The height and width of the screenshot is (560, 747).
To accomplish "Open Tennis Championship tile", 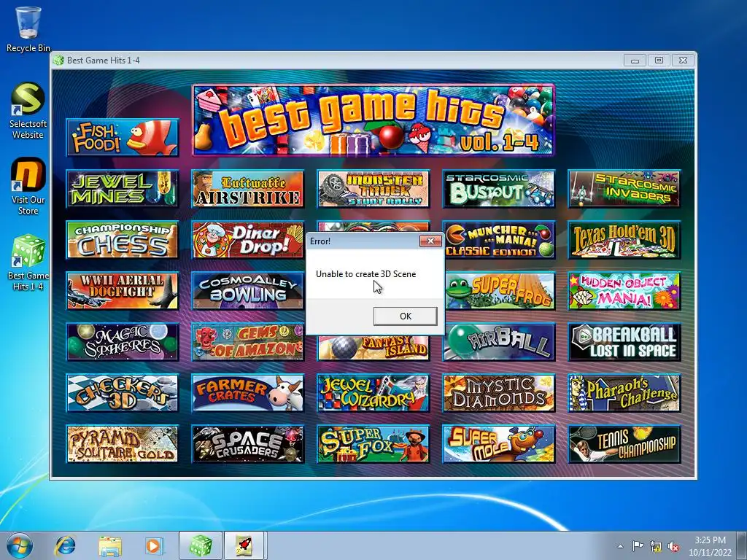I will point(624,444).
